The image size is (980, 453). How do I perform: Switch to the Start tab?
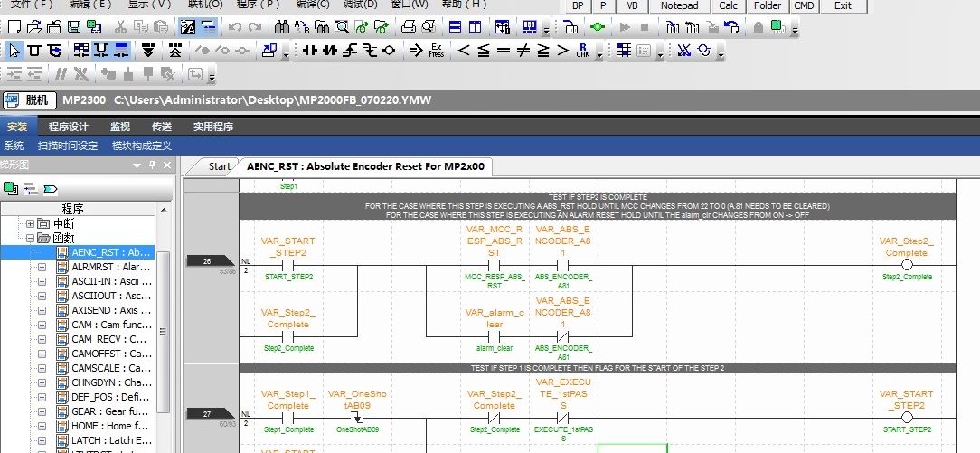pyautogui.click(x=219, y=166)
